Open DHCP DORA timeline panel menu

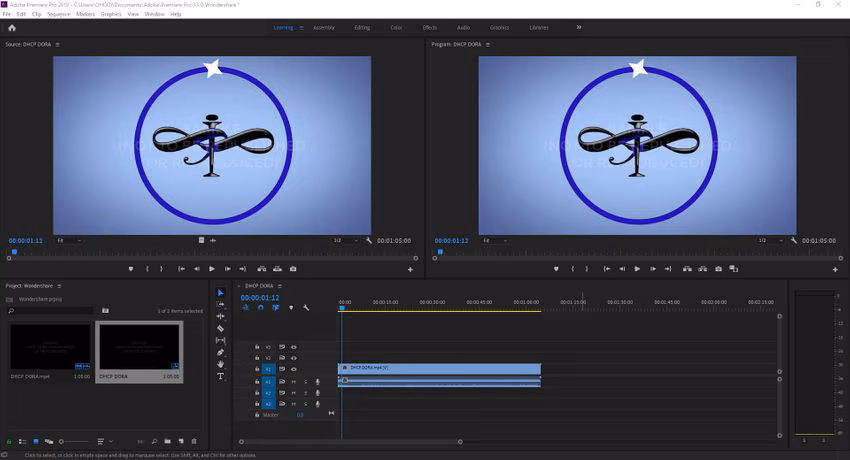coord(280,286)
